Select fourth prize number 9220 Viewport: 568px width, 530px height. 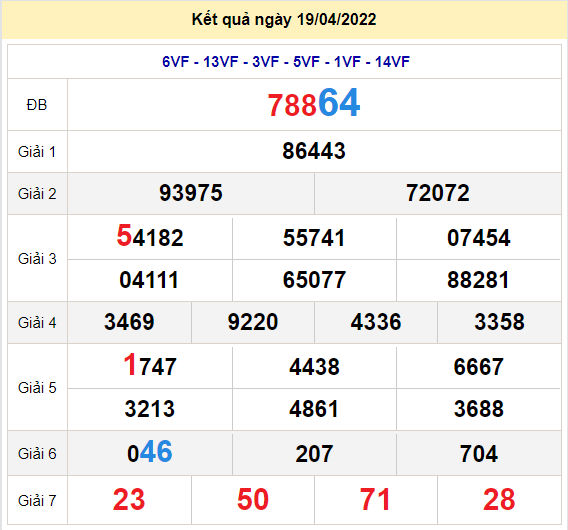tap(253, 322)
